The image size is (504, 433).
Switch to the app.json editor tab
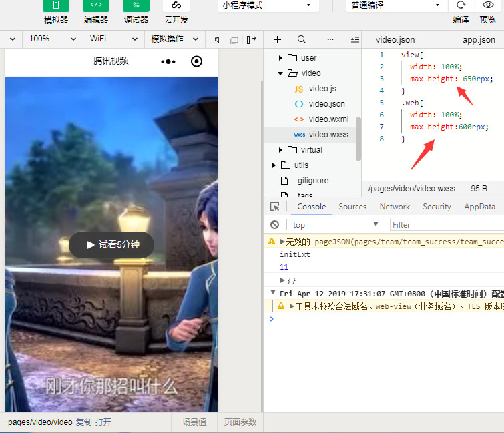click(x=479, y=40)
